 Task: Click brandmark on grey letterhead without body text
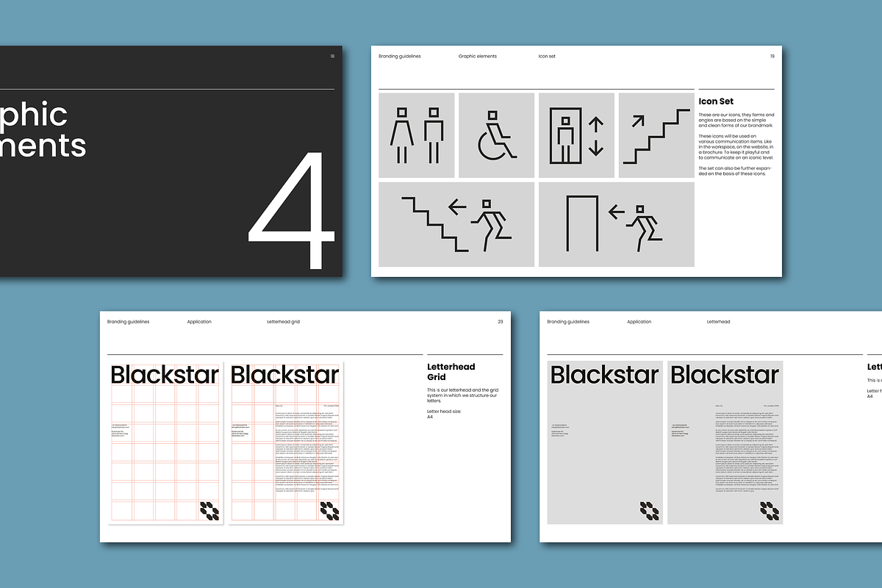click(649, 511)
